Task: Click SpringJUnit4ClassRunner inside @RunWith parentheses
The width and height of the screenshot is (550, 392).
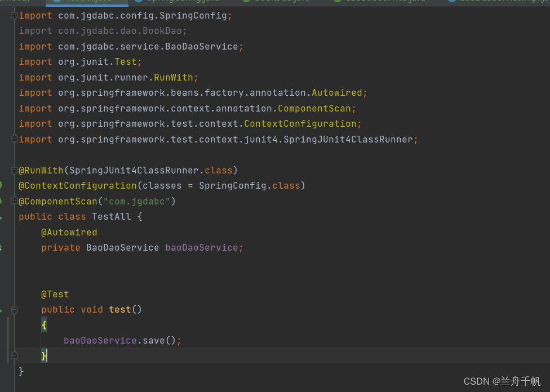Action: coord(134,171)
